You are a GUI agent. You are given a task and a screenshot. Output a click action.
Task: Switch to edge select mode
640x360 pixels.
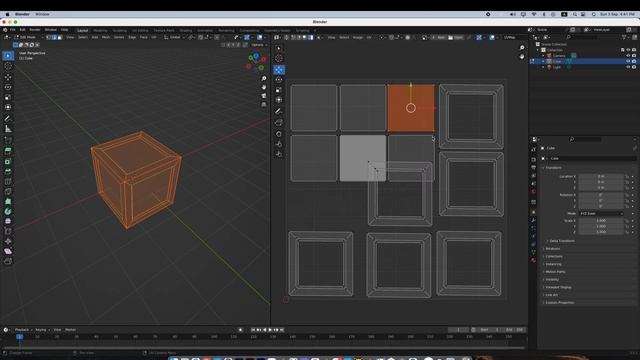click(x=54, y=37)
